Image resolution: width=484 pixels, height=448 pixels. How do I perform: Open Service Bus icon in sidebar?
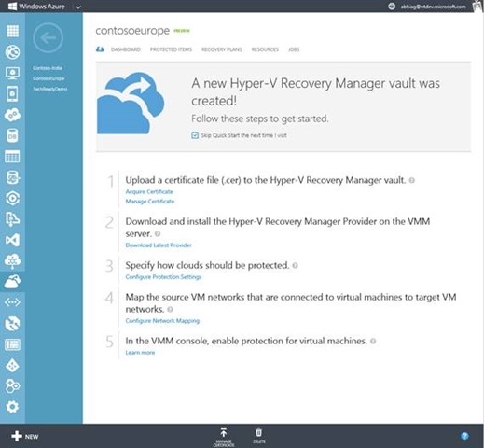(12, 219)
